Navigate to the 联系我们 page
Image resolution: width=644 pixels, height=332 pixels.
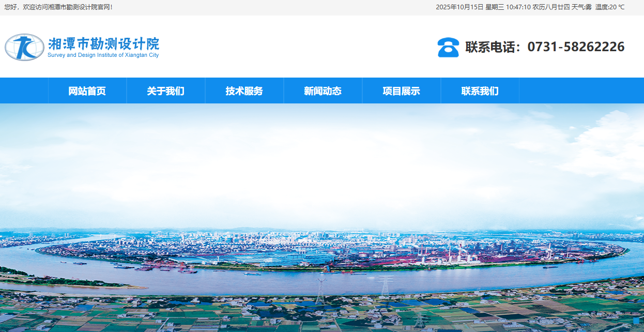(480, 91)
